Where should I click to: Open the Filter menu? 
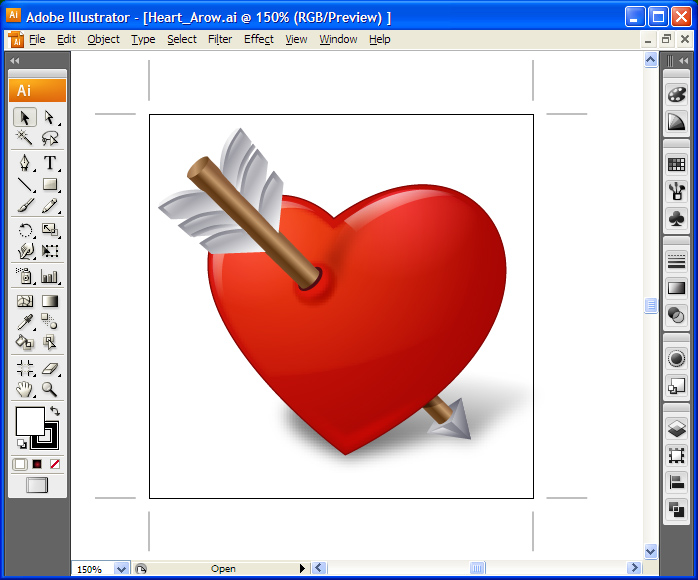(x=220, y=39)
